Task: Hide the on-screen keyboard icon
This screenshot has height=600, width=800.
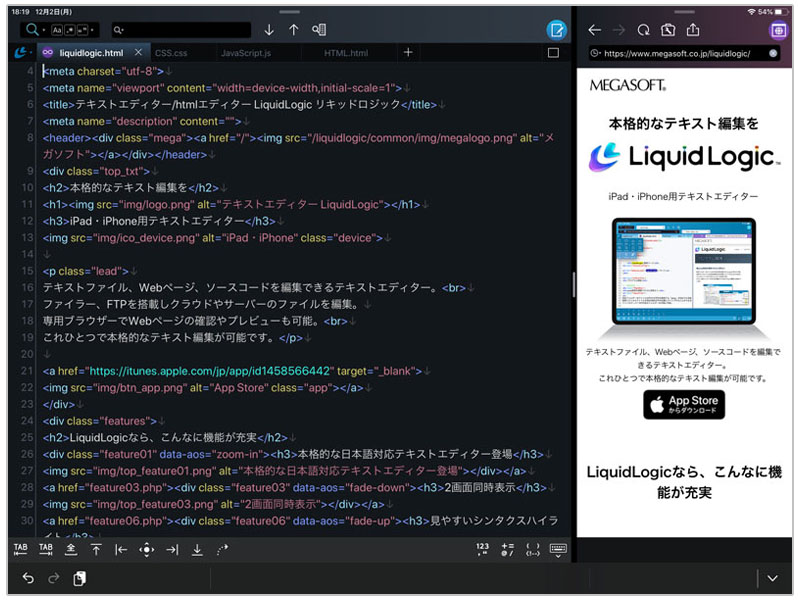Action: click(x=558, y=549)
